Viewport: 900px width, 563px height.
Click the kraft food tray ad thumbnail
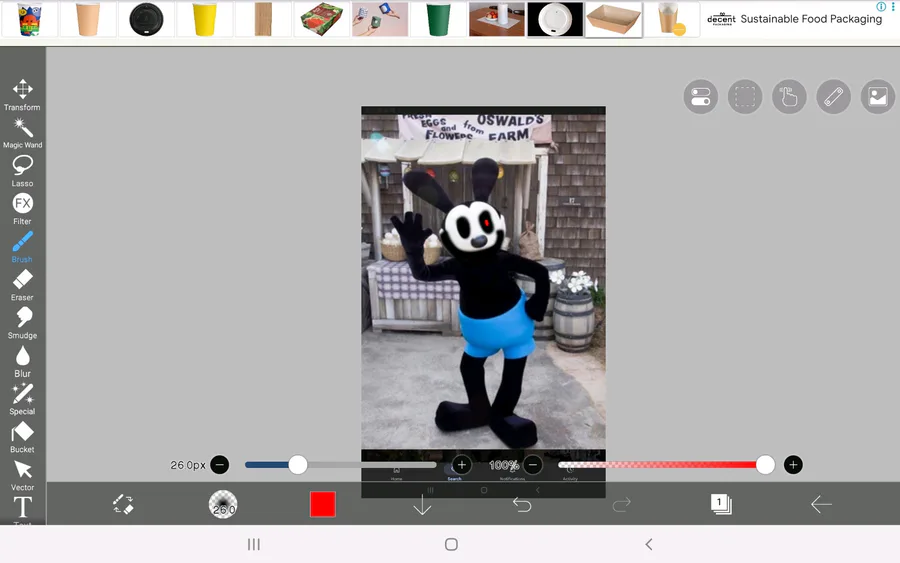pyautogui.click(x=614, y=19)
